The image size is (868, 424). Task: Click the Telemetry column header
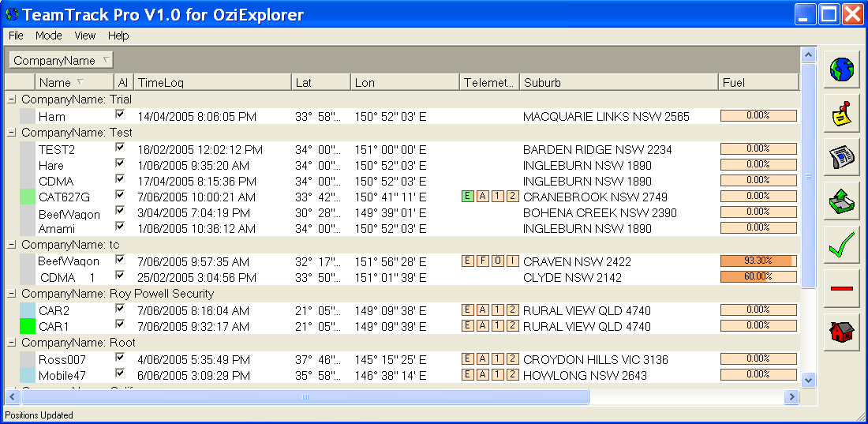pos(489,83)
